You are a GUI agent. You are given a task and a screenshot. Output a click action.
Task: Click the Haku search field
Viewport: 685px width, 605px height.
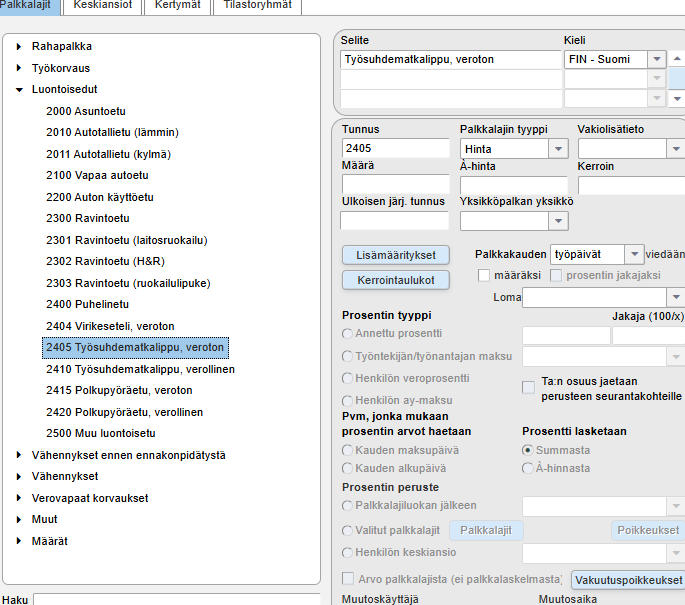pyautogui.click(x=177, y=599)
